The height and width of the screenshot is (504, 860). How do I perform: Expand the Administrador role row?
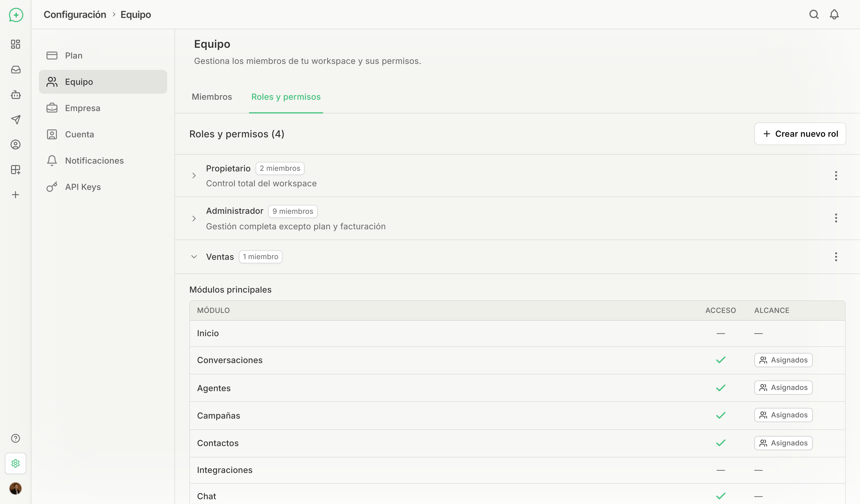pyautogui.click(x=194, y=218)
